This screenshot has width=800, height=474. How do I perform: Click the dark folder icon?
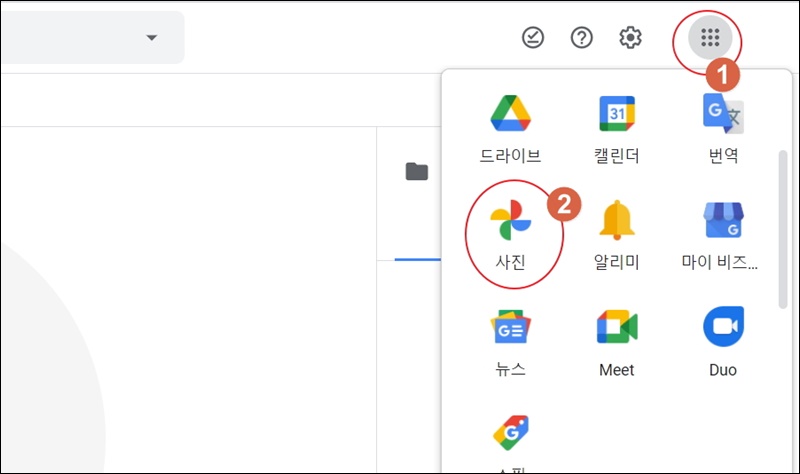click(416, 171)
